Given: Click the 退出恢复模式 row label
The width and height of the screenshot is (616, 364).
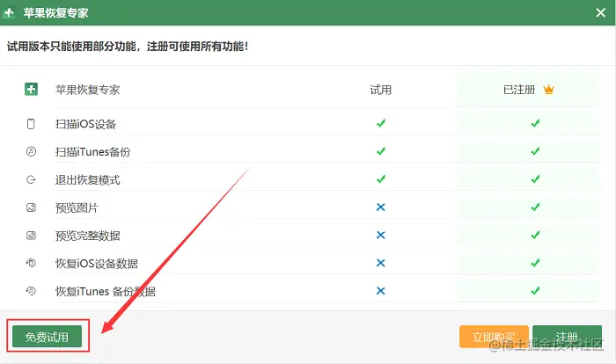Looking at the screenshot, I should [x=88, y=180].
